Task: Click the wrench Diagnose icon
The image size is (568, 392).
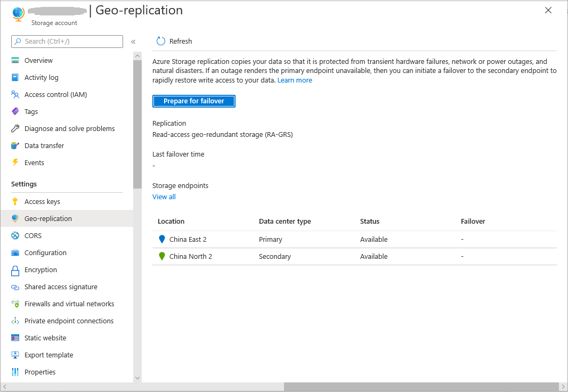Action: coord(15,128)
